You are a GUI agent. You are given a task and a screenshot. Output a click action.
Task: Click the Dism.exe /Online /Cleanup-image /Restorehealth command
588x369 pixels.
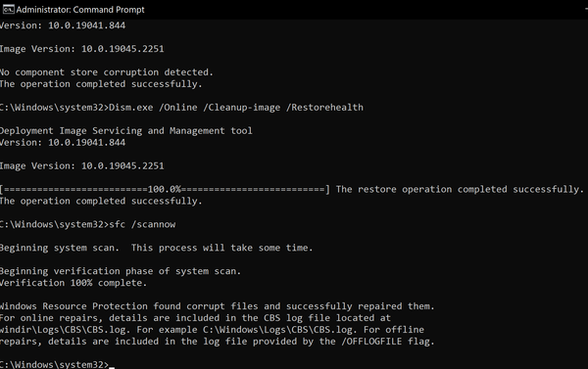pyautogui.click(x=236, y=108)
